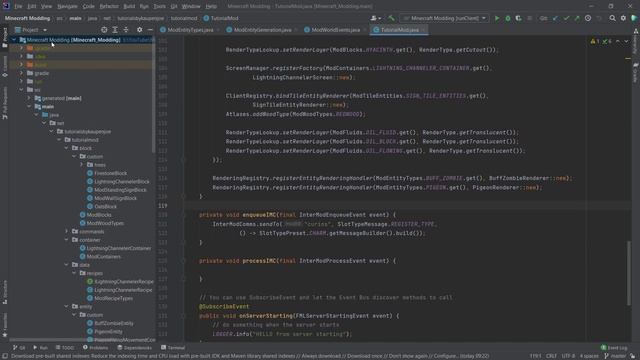This screenshot has width=640, height=360.
Task: Click the Stop process square icon
Action: pos(530,18)
